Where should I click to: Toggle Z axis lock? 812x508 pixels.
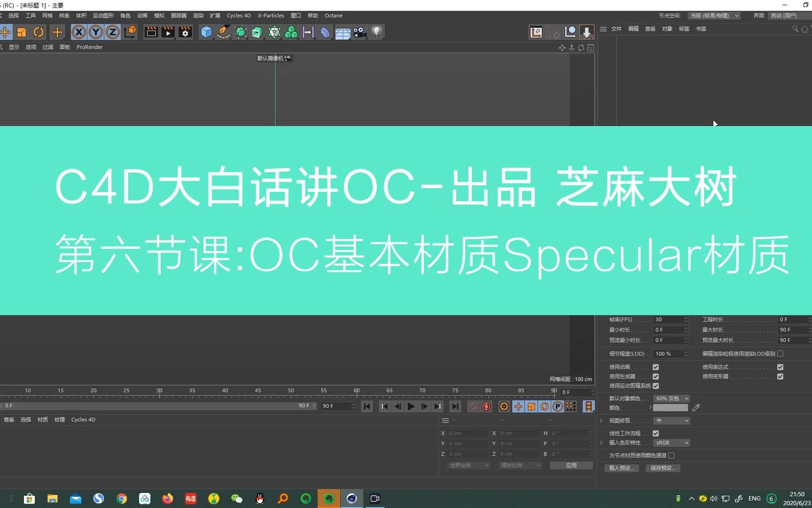click(113, 32)
